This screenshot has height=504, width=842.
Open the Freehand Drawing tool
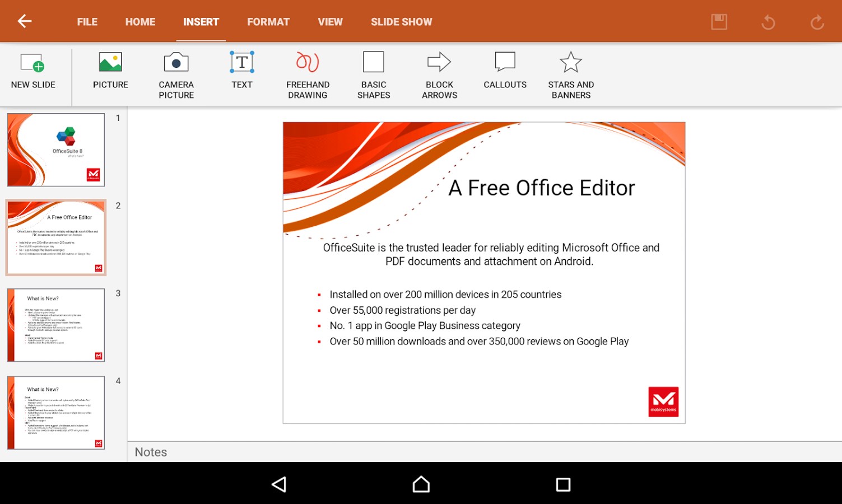pos(308,73)
